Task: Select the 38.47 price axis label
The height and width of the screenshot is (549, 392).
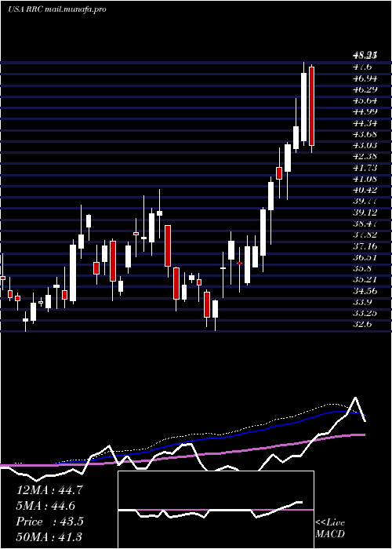Action: (x=365, y=224)
